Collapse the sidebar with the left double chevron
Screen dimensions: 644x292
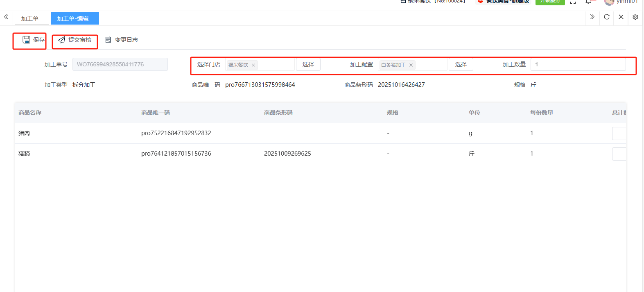pos(6,17)
